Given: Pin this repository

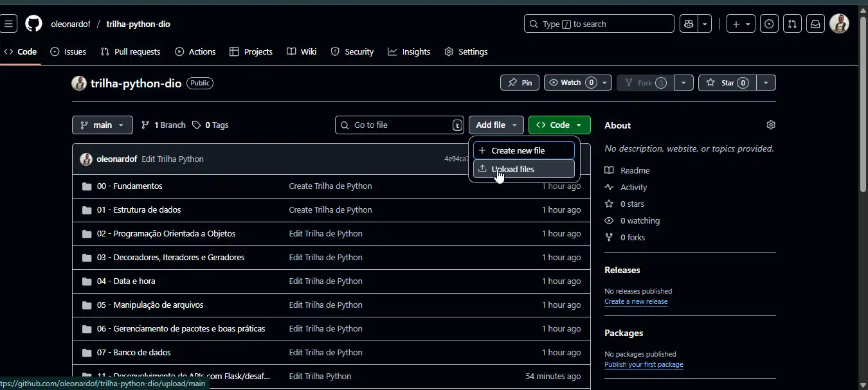Looking at the screenshot, I should (520, 83).
